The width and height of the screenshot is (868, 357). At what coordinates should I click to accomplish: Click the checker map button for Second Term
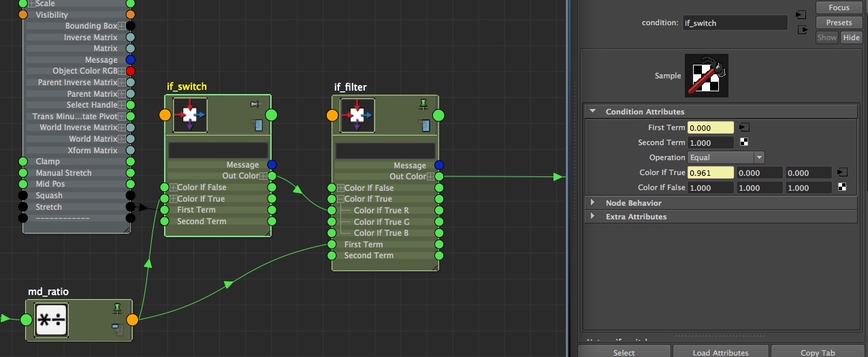(x=745, y=142)
